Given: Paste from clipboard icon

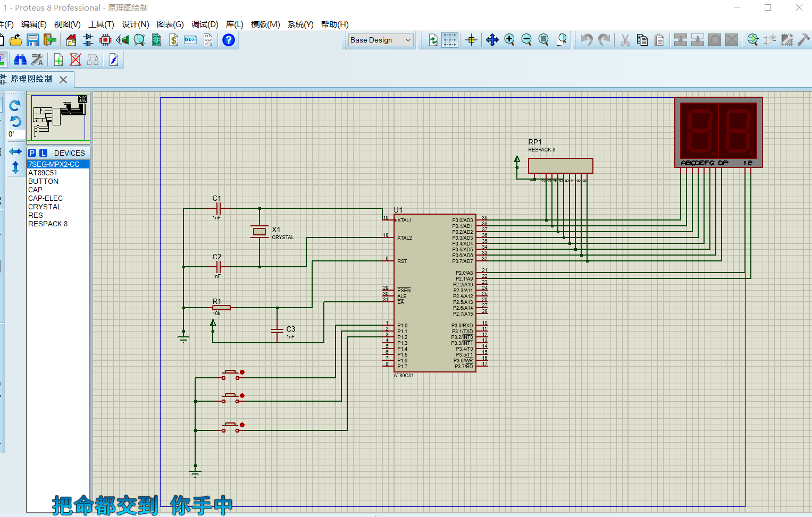Looking at the screenshot, I should coord(659,40).
